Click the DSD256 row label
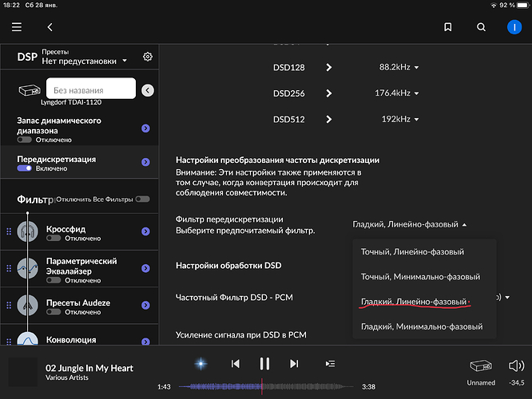Viewport: 532px width, 399px height. (x=288, y=93)
